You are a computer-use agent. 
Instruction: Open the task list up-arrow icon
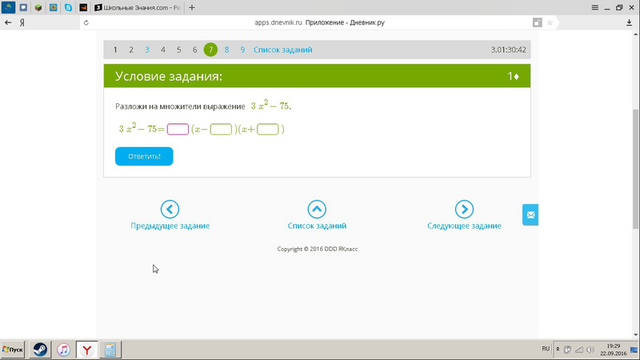point(317,209)
